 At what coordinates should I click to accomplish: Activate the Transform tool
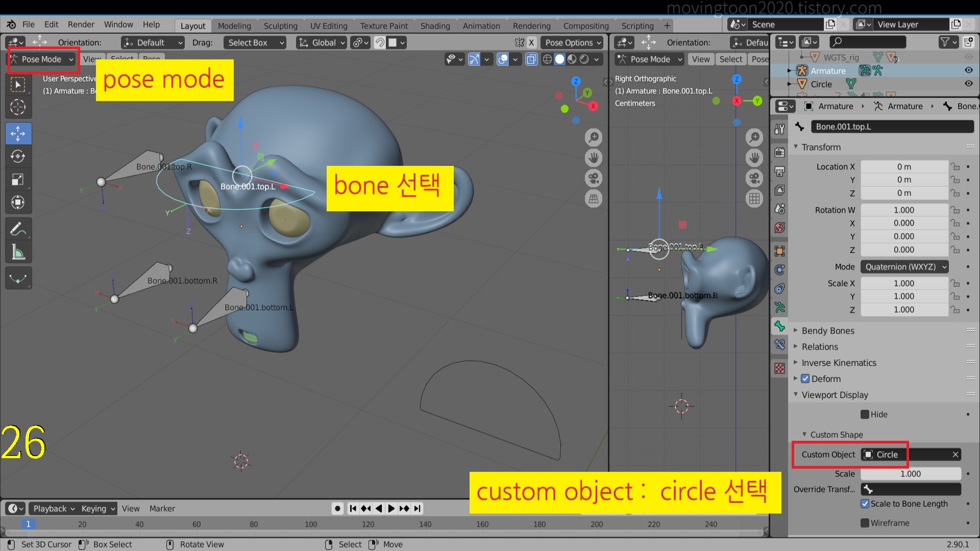(x=18, y=203)
